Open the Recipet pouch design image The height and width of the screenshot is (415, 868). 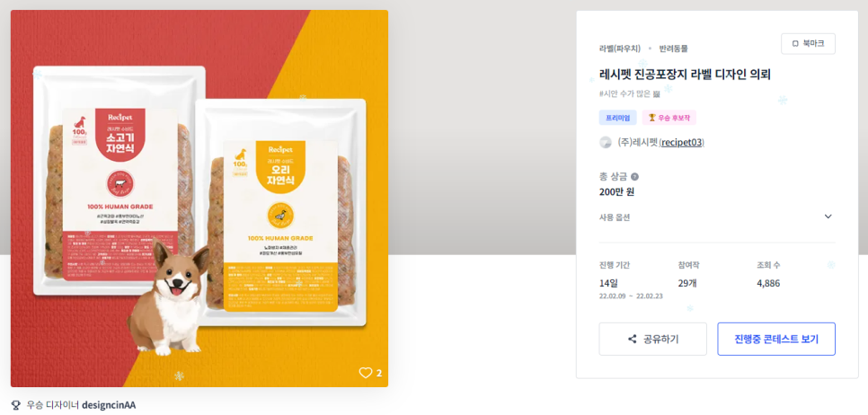[199, 199]
